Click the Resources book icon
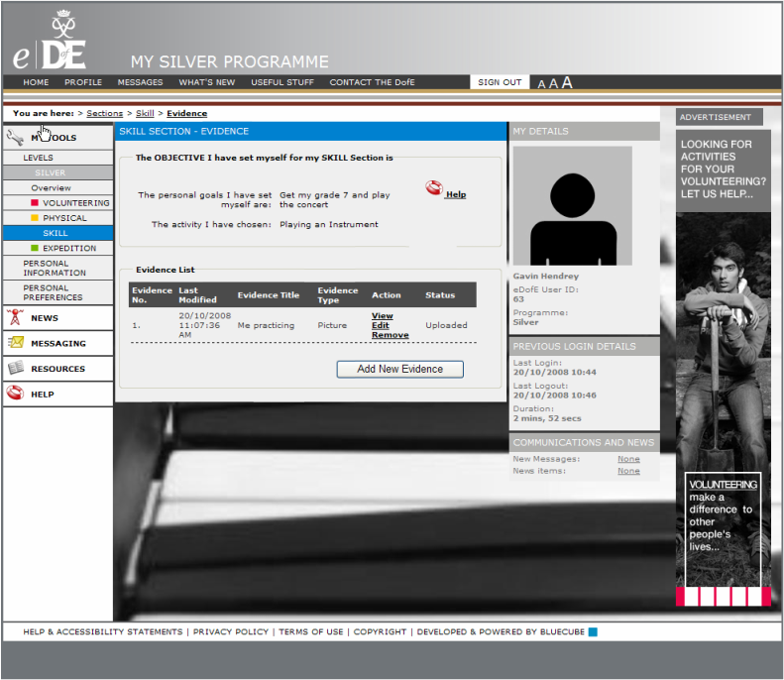Image resolution: width=784 pixels, height=680 pixels. tap(16, 369)
